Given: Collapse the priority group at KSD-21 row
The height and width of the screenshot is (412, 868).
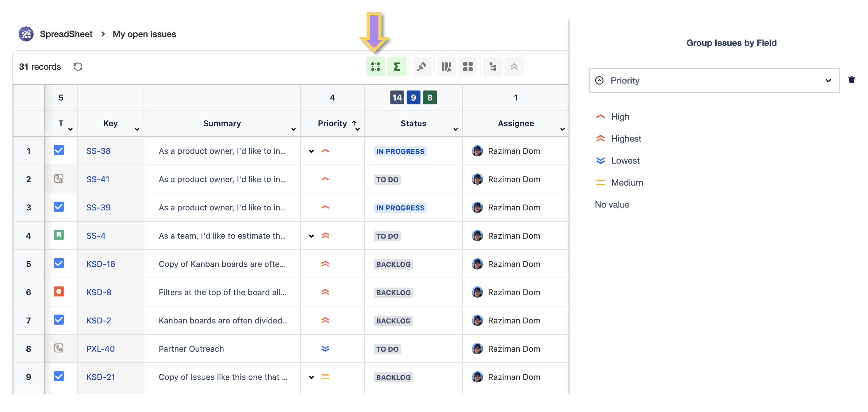Looking at the screenshot, I should (x=311, y=377).
